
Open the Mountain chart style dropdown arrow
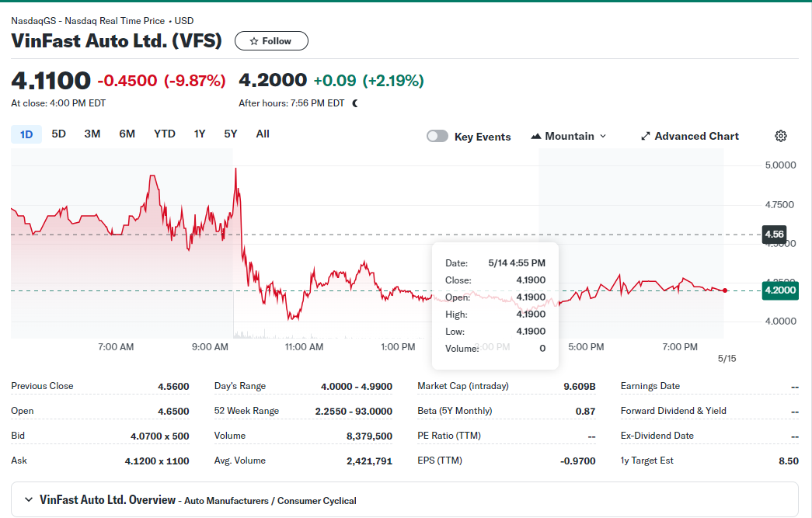point(603,136)
